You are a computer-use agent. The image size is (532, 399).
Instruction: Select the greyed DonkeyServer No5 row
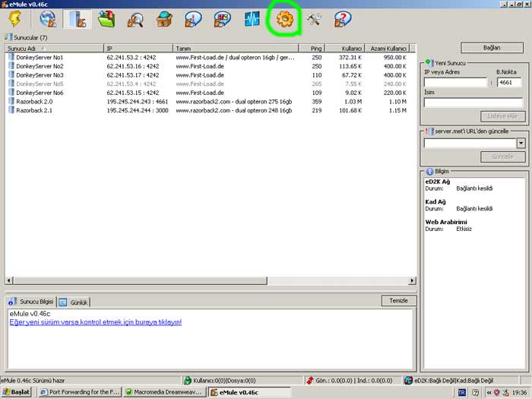point(211,84)
